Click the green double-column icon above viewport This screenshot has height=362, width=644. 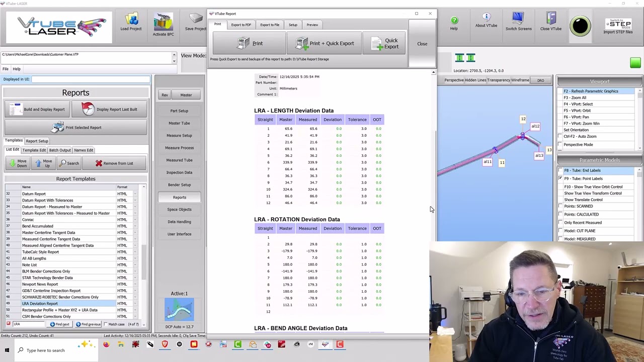(465, 58)
